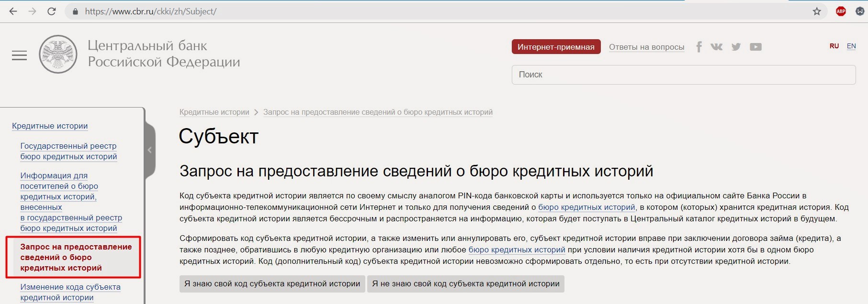This screenshot has width=868, height=304.
Task: Open the hamburger menu icon
Action: tap(19, 56)
